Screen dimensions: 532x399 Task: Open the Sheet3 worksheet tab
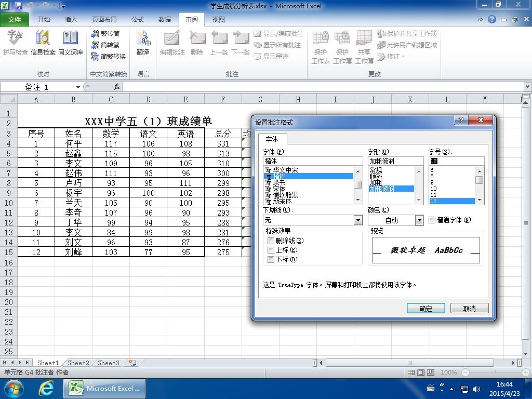click(108, 363)
